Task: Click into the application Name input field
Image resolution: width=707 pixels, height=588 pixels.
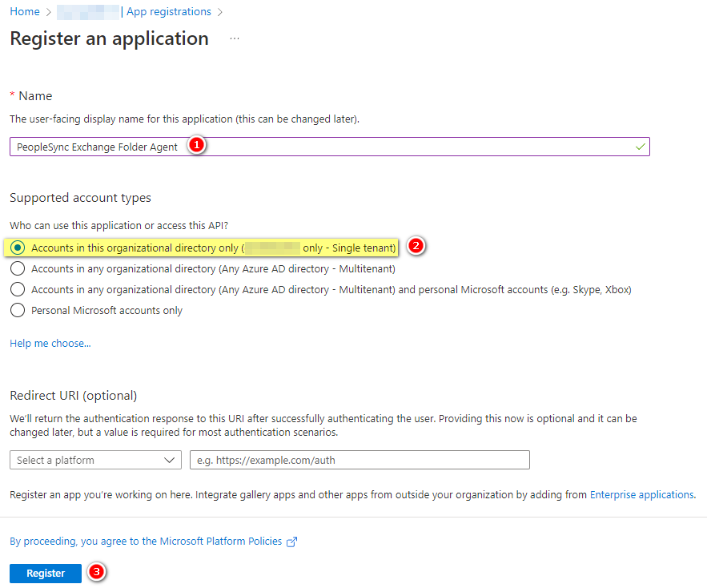Action: coord(330,147)
